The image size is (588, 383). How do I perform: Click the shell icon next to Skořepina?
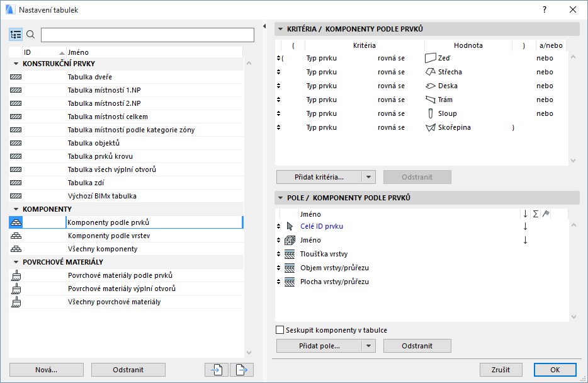click(x=431, y=127)
